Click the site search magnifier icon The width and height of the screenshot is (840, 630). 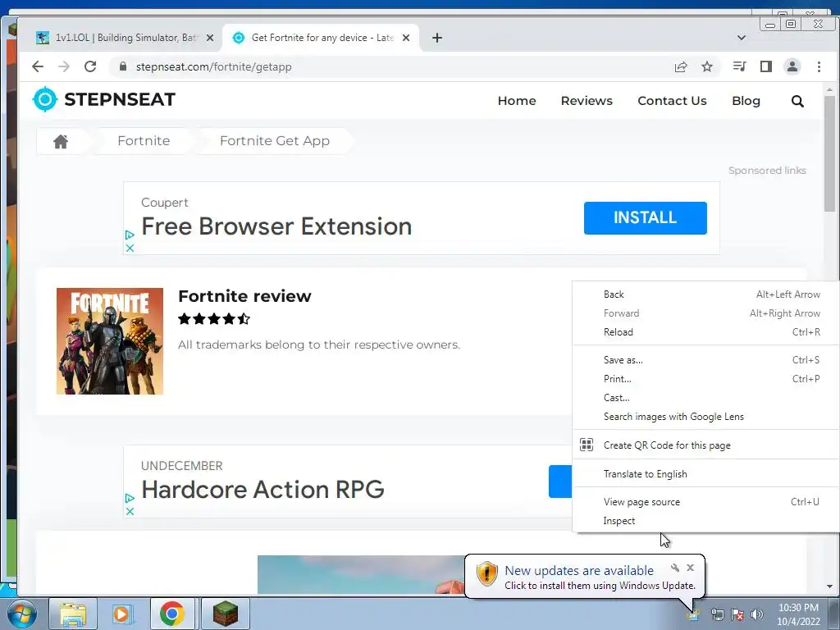tap(797, 101)
